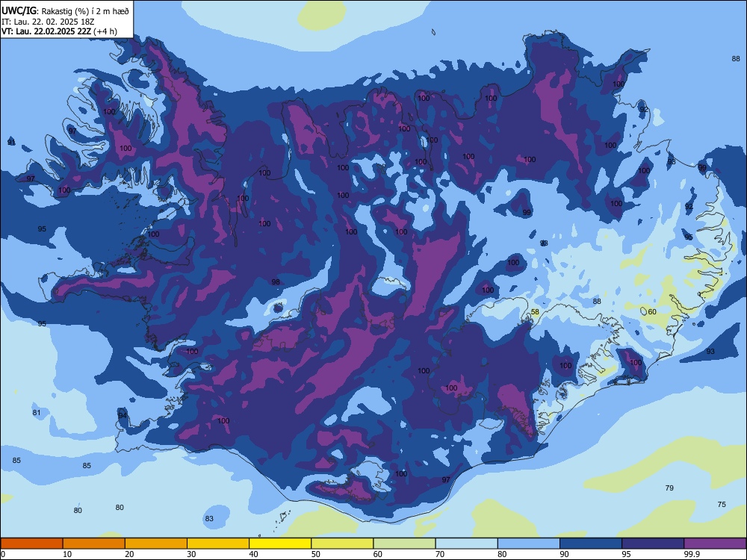Click the dark orange 0–10 legend swatch
Viewport: 747px width, 560px height.
coord(31,544)
